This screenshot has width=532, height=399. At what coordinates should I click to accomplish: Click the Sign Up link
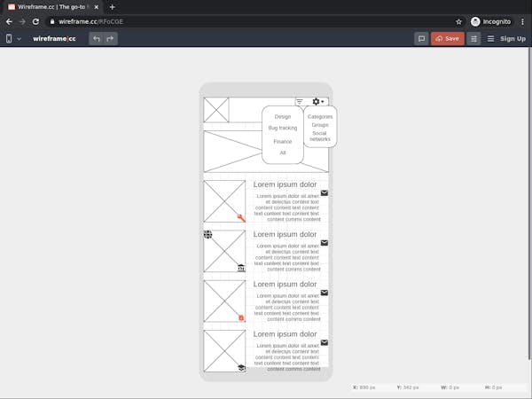click(x=512, y=39)
